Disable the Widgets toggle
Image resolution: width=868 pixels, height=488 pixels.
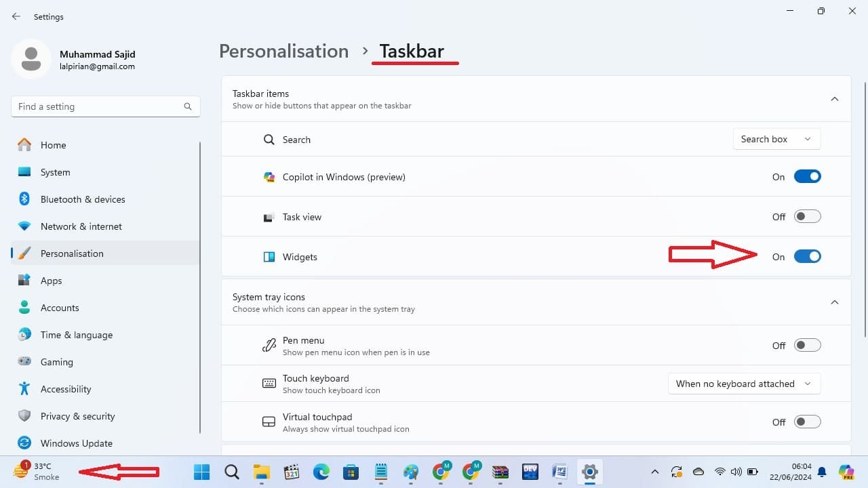[x=807, y=257]
